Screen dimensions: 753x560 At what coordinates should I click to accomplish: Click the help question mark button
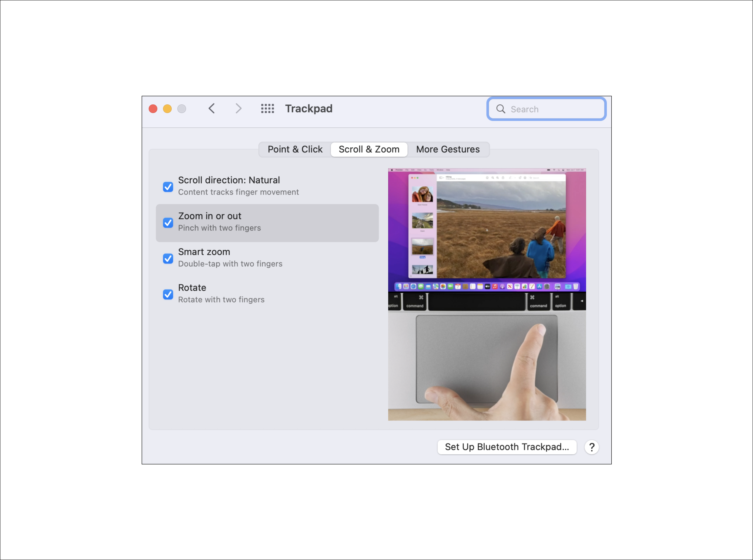coord(592,447)
